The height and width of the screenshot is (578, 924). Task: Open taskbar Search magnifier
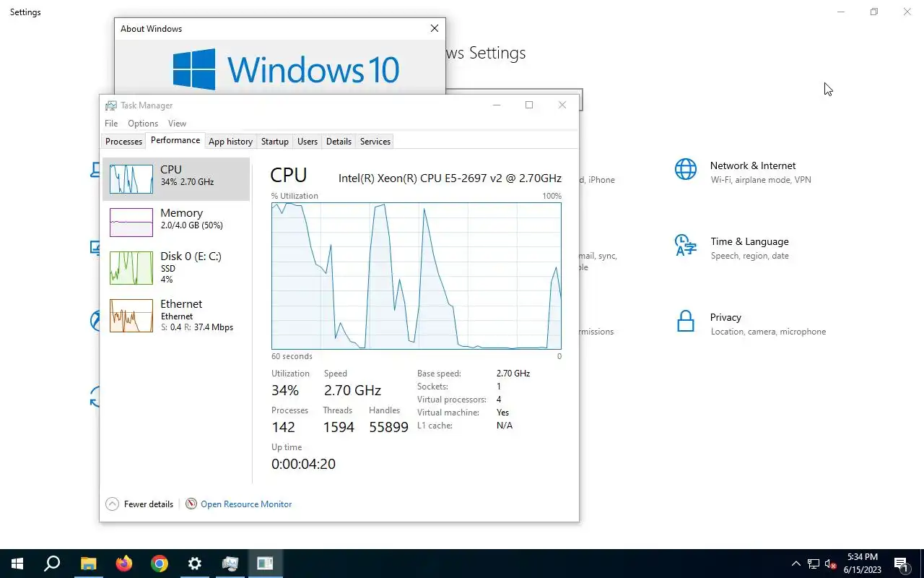point(52,564)
